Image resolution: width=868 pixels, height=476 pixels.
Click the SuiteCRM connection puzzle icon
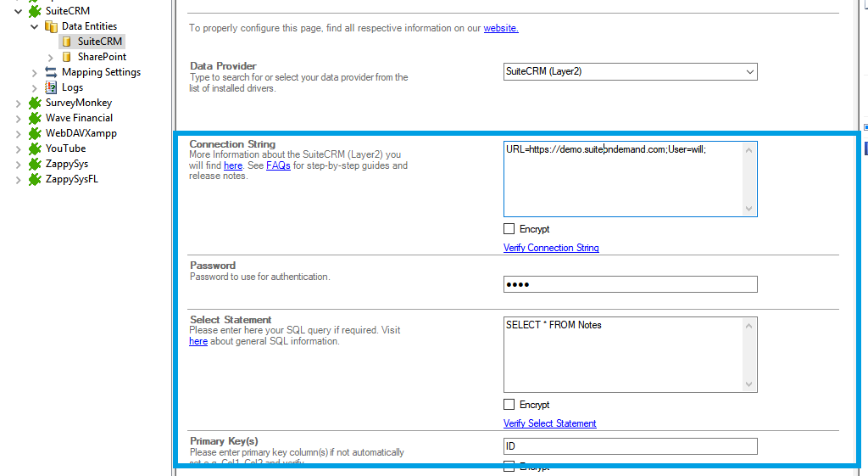pos(35,11)
